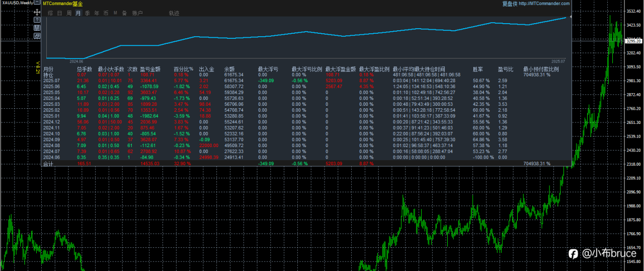Click the XAUUSD,Weekly chart label

coord(18,3)
